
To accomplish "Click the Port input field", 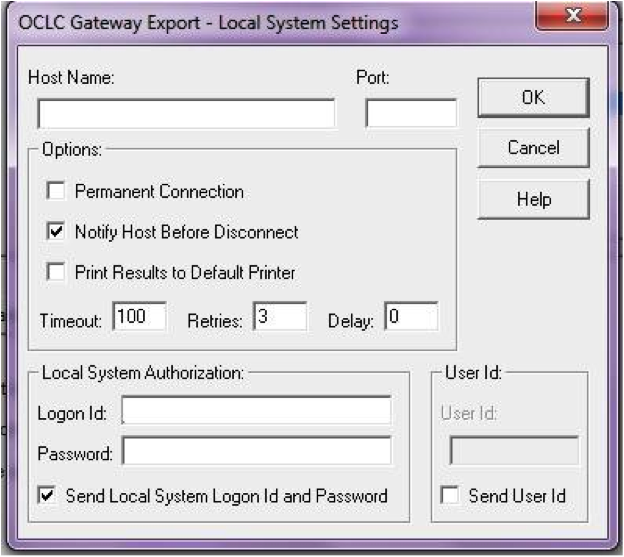I will point(411,114).
